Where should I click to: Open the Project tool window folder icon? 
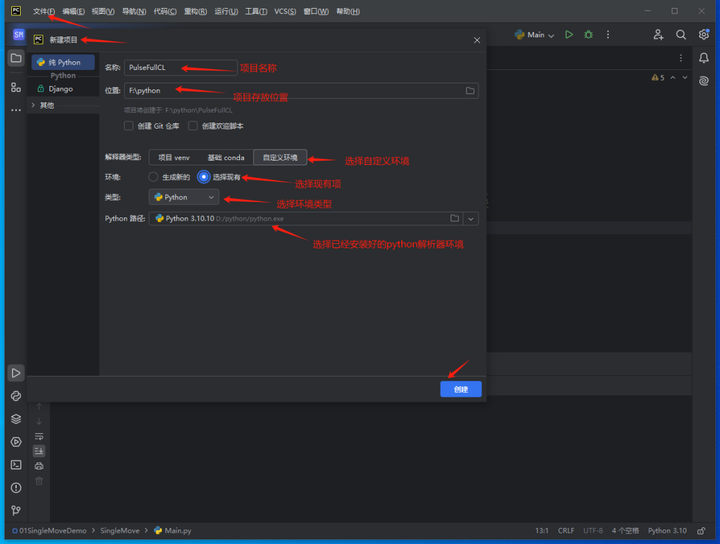point(16,58)
